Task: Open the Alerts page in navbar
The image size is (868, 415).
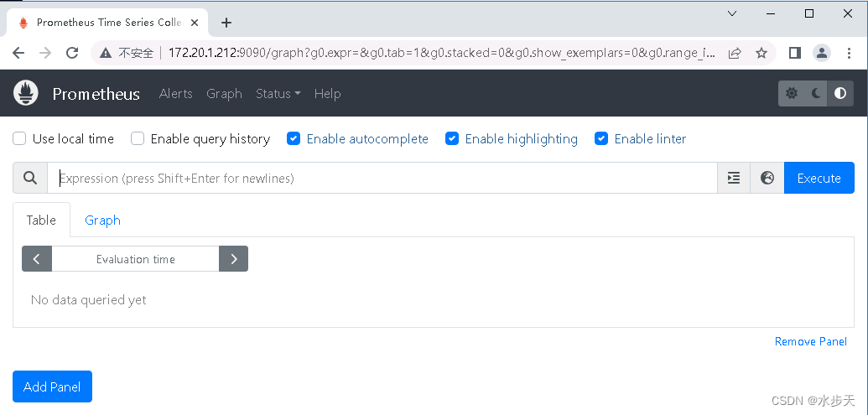Action: (175, 94)
